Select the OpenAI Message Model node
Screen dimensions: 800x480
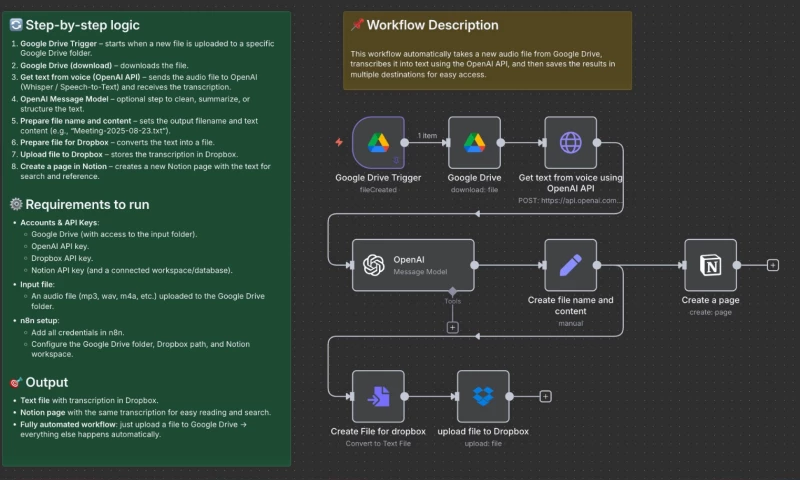(x=413, y=265)
